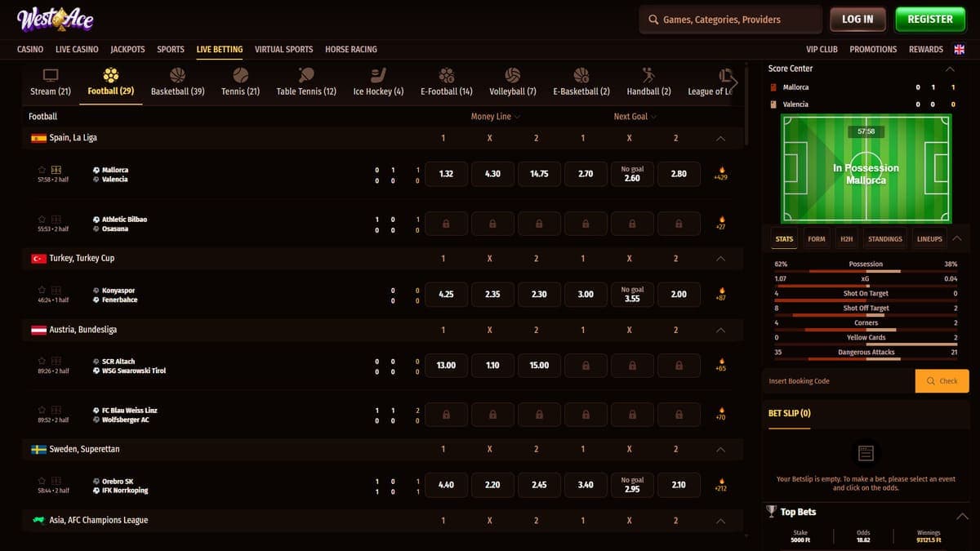Click the Check booking code button

pyautogui.click(x=942, y=381)
